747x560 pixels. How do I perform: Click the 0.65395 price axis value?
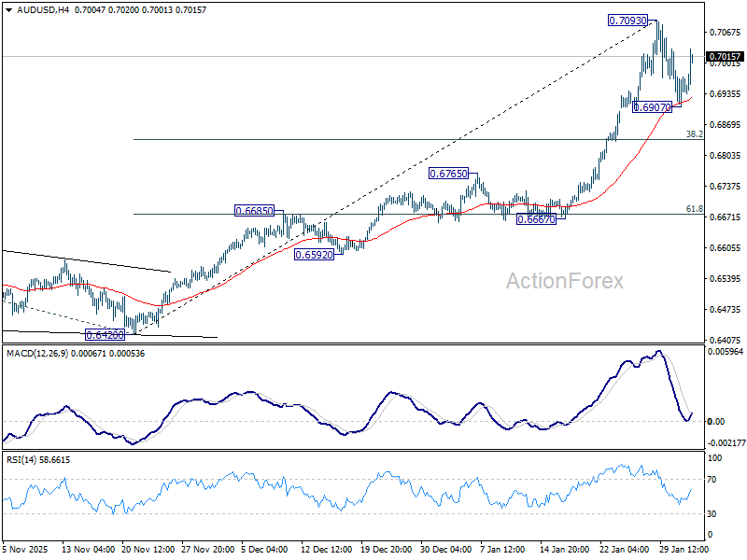[726, 278]
